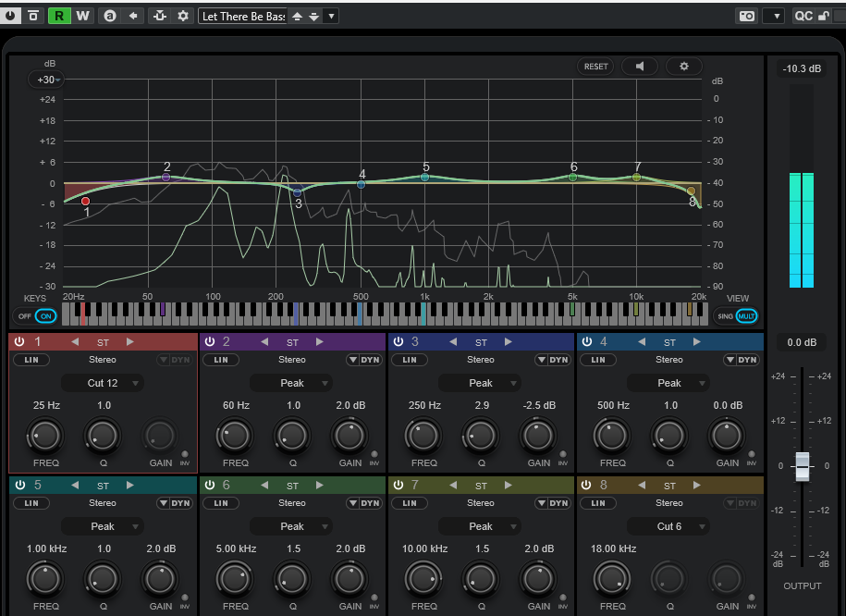
Task: Load next preset arrow
Action: coord(313,17)
